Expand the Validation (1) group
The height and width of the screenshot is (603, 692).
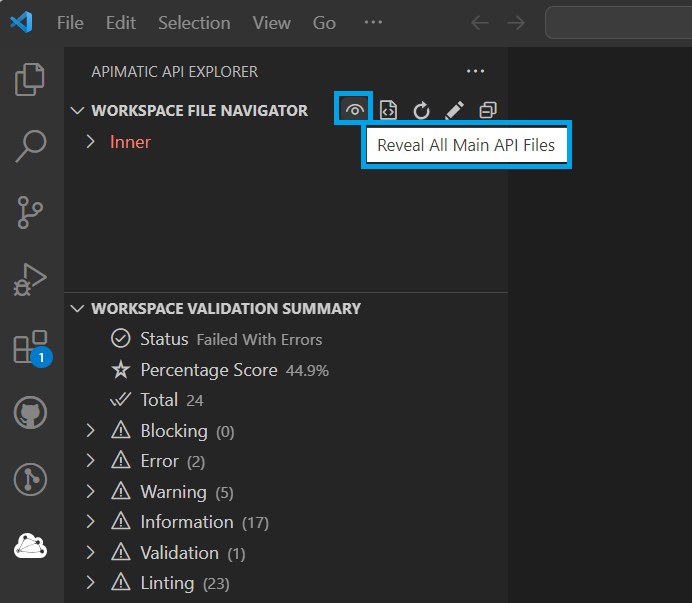pos(90,552)
